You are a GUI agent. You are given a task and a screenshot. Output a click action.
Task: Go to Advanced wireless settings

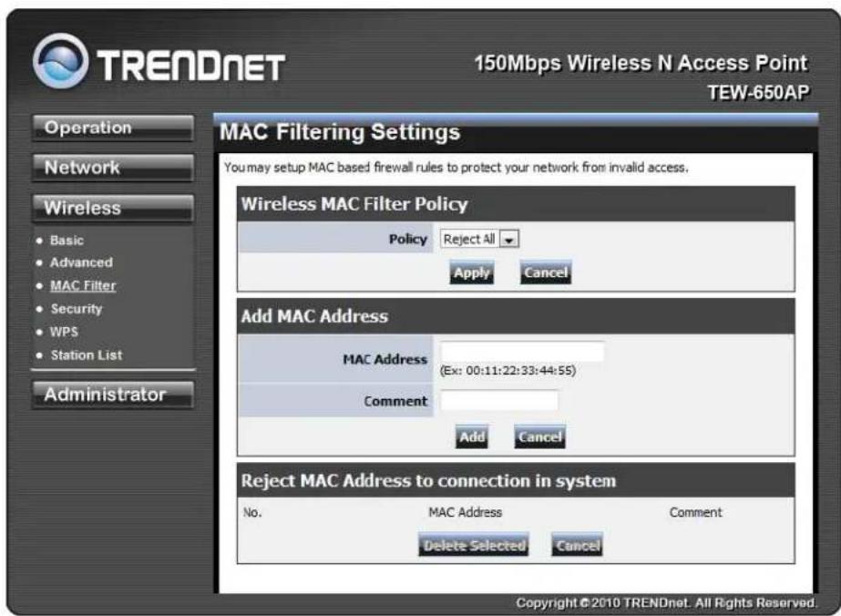point(81,263)
